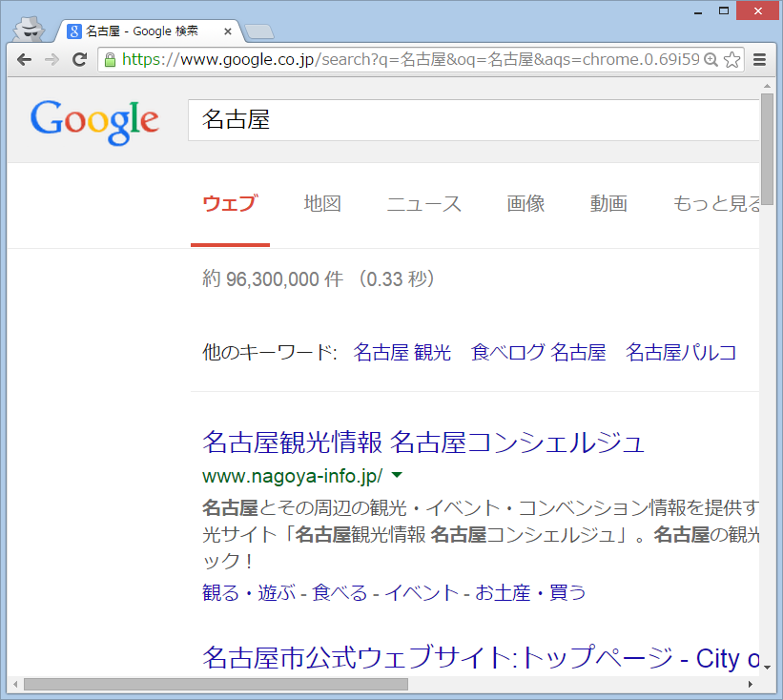The image size is (783, 700).
Task: Open the Chrome hamburger menu
Action: (760, 59)
